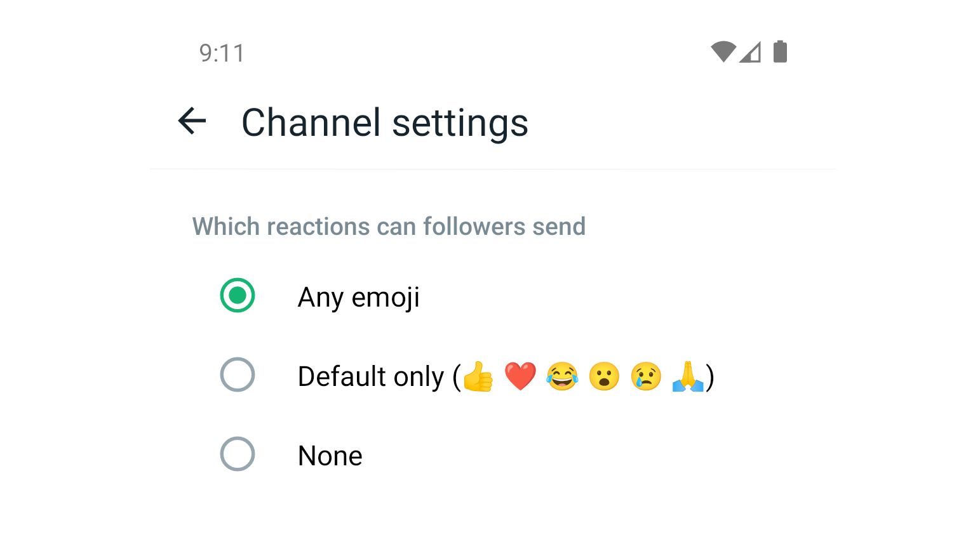
Task: Click the red heart emoji
Action: (x=520, y=376)
